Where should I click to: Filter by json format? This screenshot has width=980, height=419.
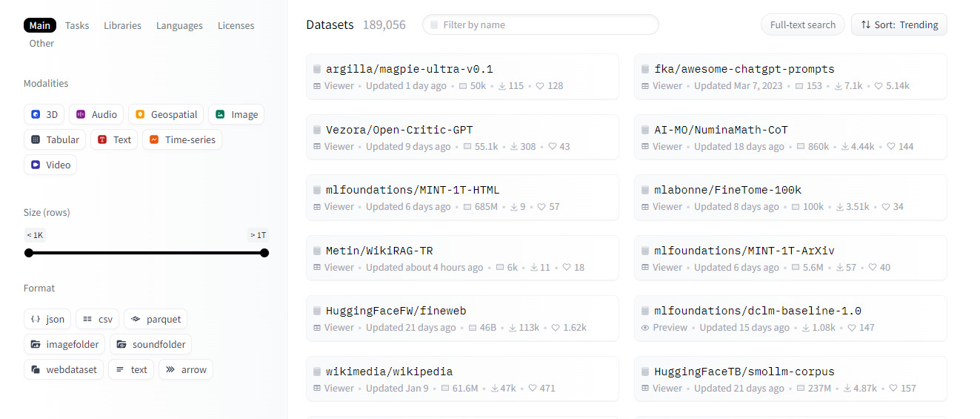[x=47, y=319]
